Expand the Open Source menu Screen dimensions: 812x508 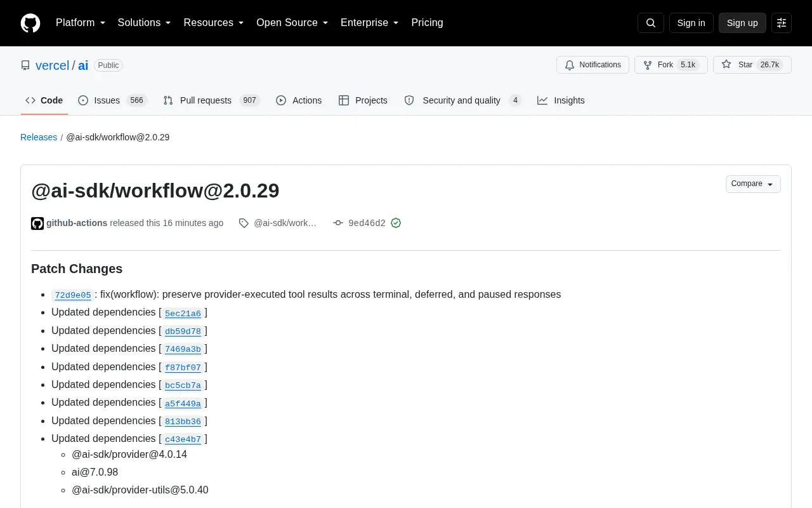click(x=292, y=23)
